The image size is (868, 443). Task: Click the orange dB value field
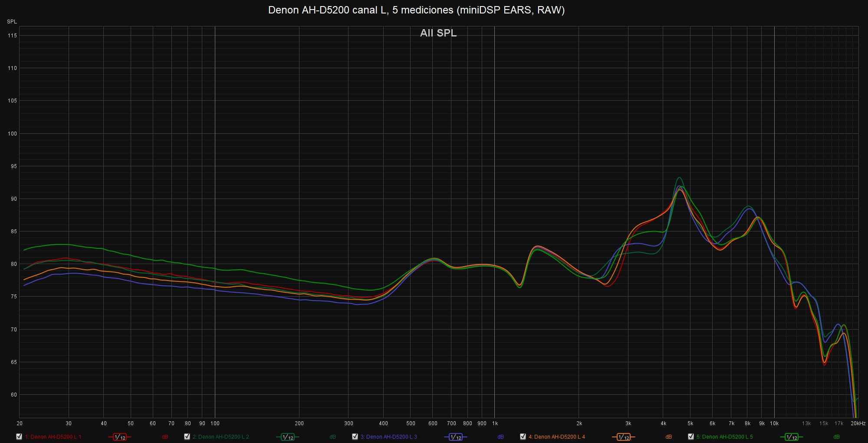pyautogui.click(x=668, y=437)
